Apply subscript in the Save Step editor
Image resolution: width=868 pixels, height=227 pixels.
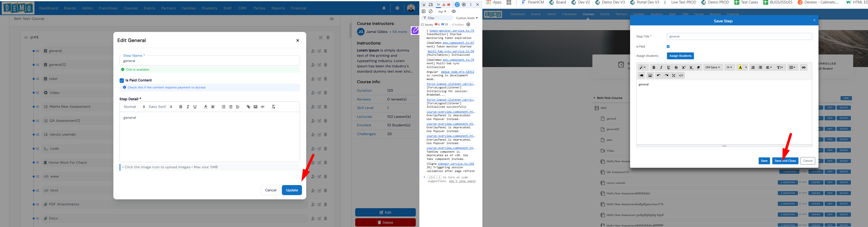tap(691, 67)
